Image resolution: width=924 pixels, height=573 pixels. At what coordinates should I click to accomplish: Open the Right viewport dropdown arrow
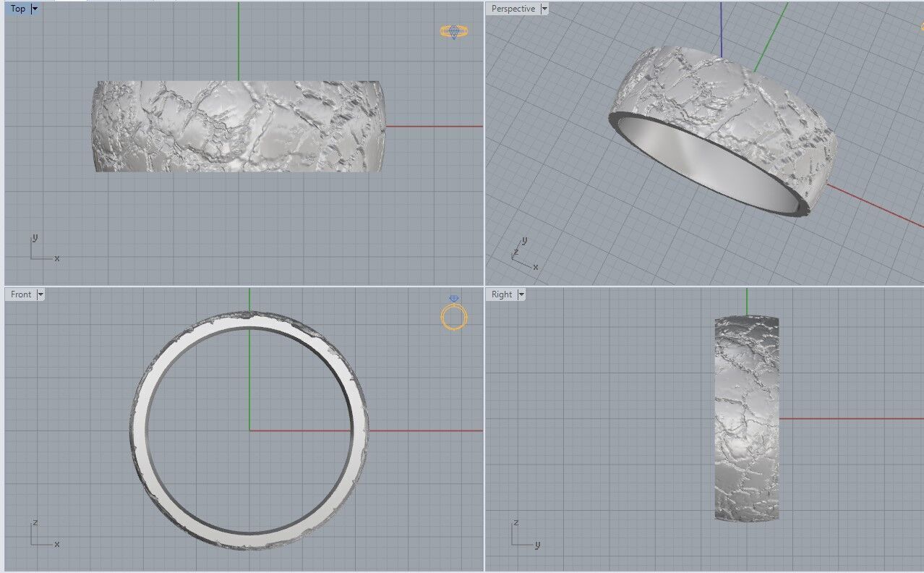click(521, 294)
